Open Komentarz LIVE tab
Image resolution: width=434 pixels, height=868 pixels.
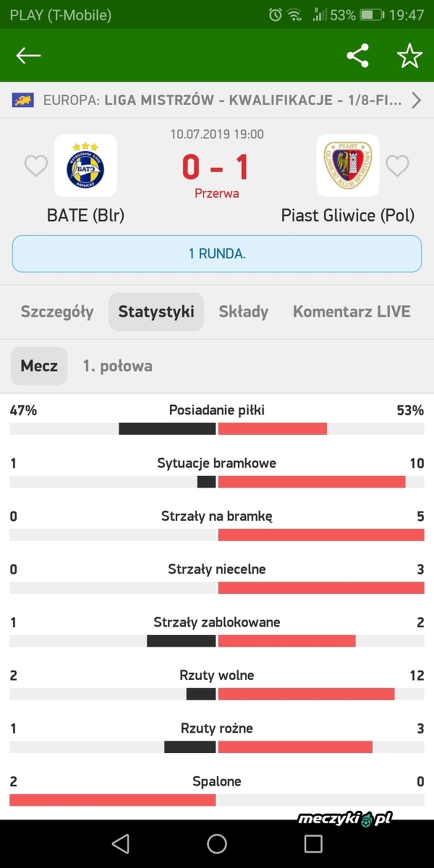pyautogui.click(x=352, y=312)
